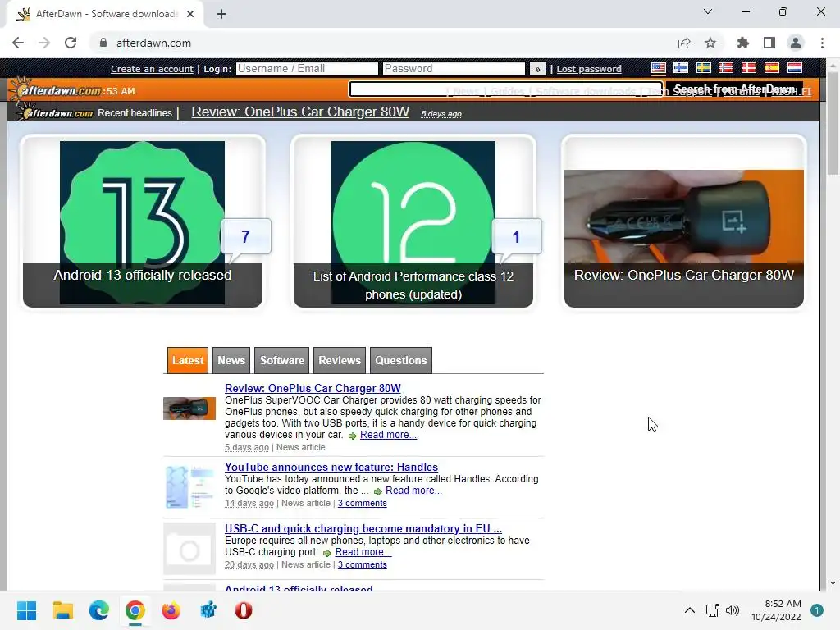Open Windows Start menu

pyautogui.click(x=26, y=610)
